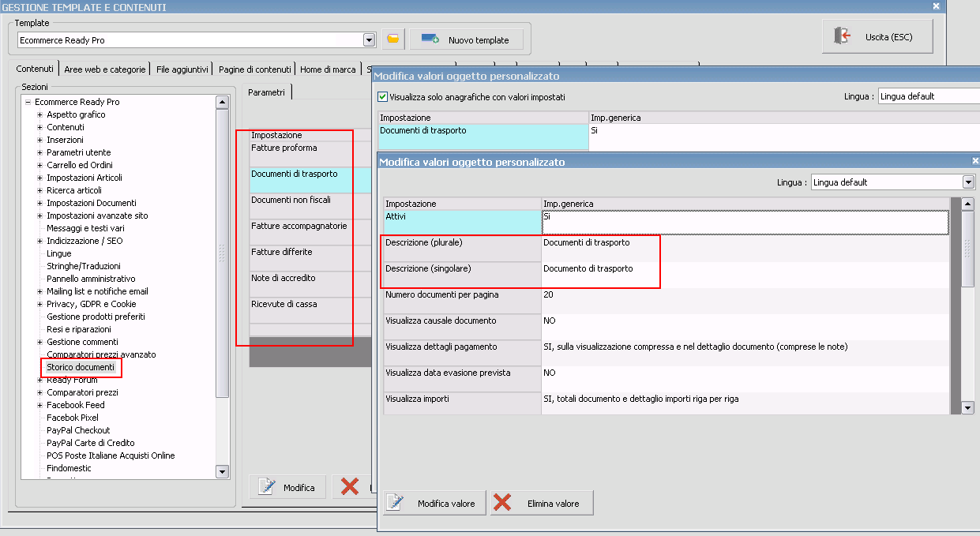This screenshot has height=536, width=980.
Task: Select Documenti di trasporto row in Parametri
Action: click(310, 180)
